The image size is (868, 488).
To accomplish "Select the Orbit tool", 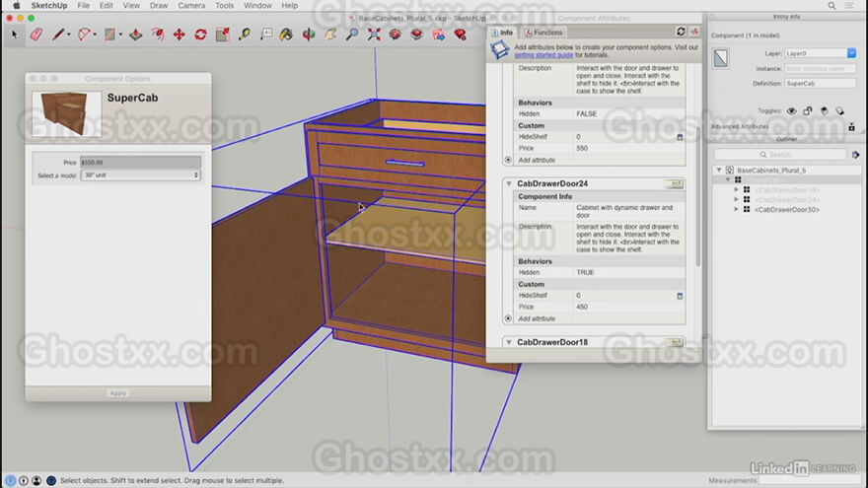I will [309, 35].
